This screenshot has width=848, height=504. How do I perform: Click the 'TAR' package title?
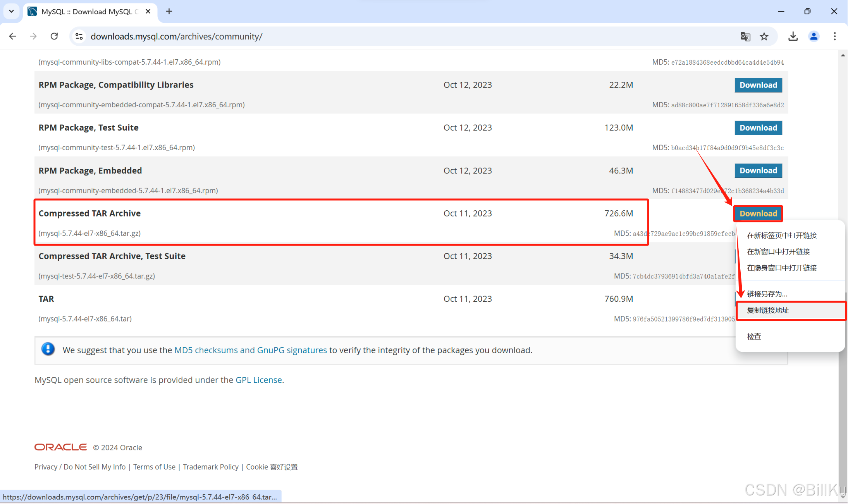click(46, 299)
